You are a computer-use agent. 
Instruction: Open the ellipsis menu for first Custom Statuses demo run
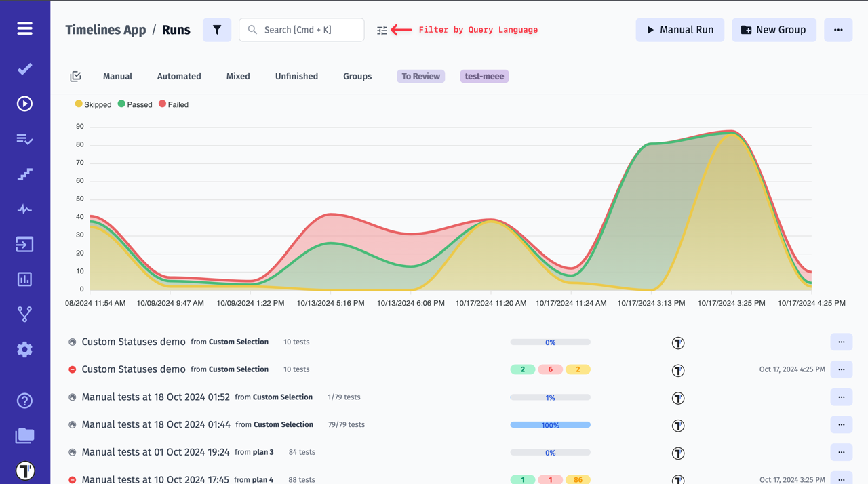[841, 342]
